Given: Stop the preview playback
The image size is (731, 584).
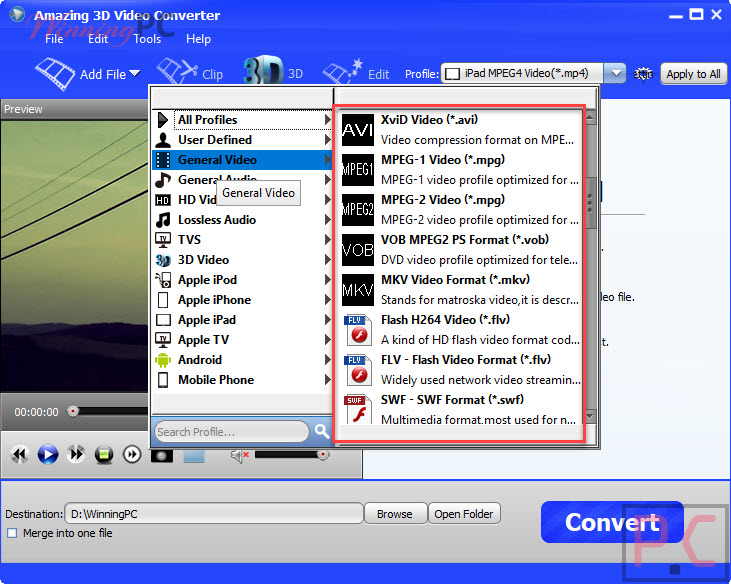Looking at the screenshot, I should (x=104, y=454).
